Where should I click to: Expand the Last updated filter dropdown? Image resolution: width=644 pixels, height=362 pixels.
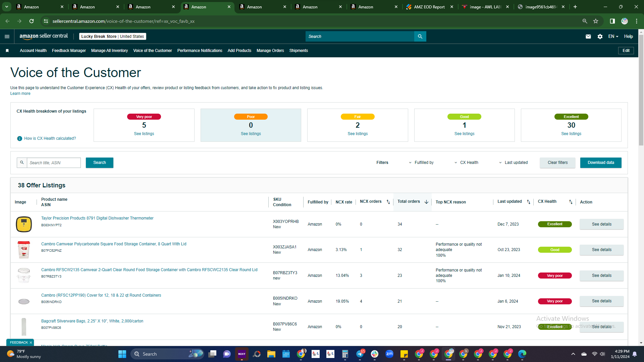tap(513, 163)
